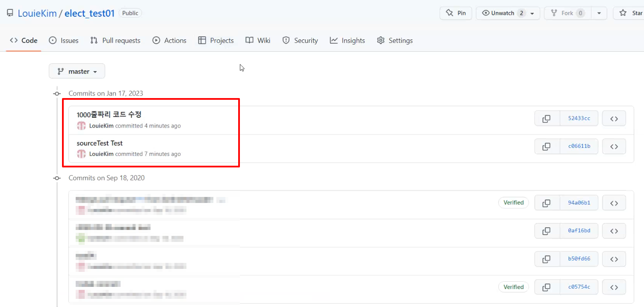Screen dimensions: 644x307
Task: Open commit titled sourceTest Test
Action: tap(100, 143)
